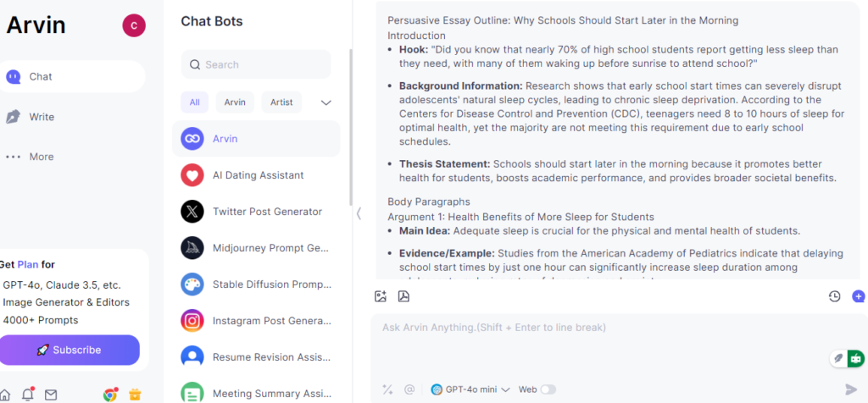Toggle the Web search switch
Screen dimensions: 868x403
(548, 389)
